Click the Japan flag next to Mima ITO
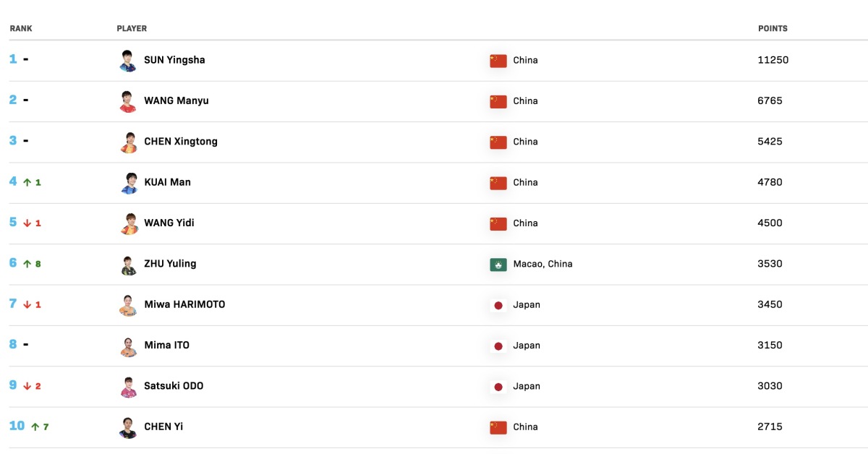Viewport: 868px width, 454px height. point(498,346)
